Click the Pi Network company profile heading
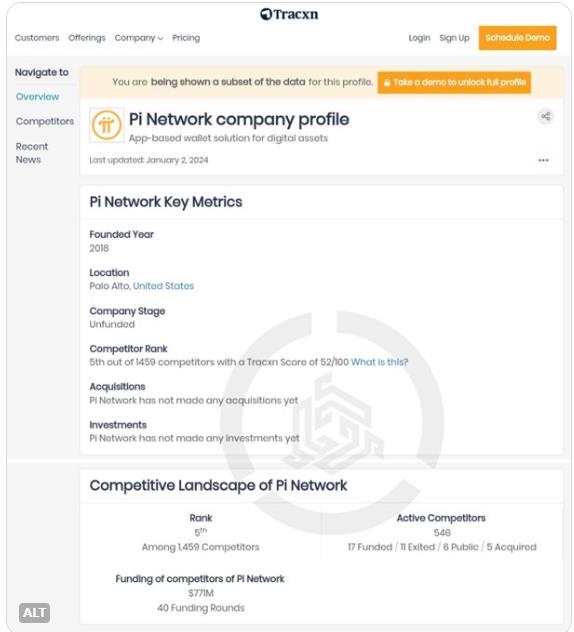 point(239,119)
